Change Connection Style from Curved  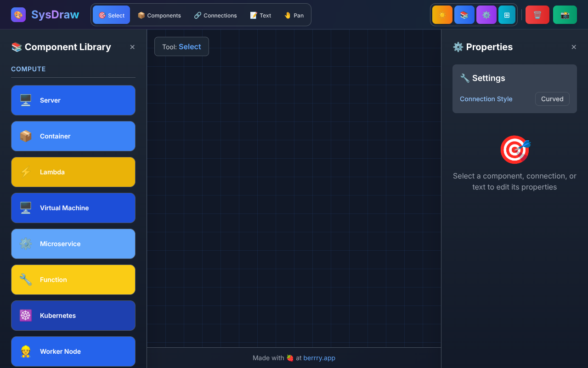pyautogui.click(x=552, y=99)
